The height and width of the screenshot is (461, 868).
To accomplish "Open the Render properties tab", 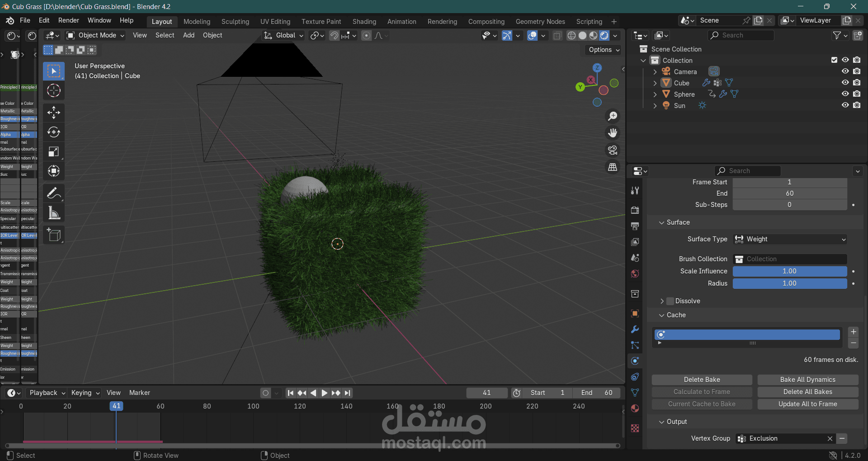I will (635, 210).
